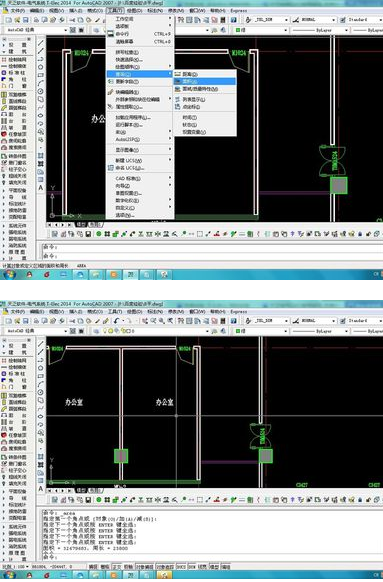Image resolution: width=383 pixels, height=582 pixels.
Task: Select Multiline Text 'A' tool in top screenshot
Action: coord(41,188)
